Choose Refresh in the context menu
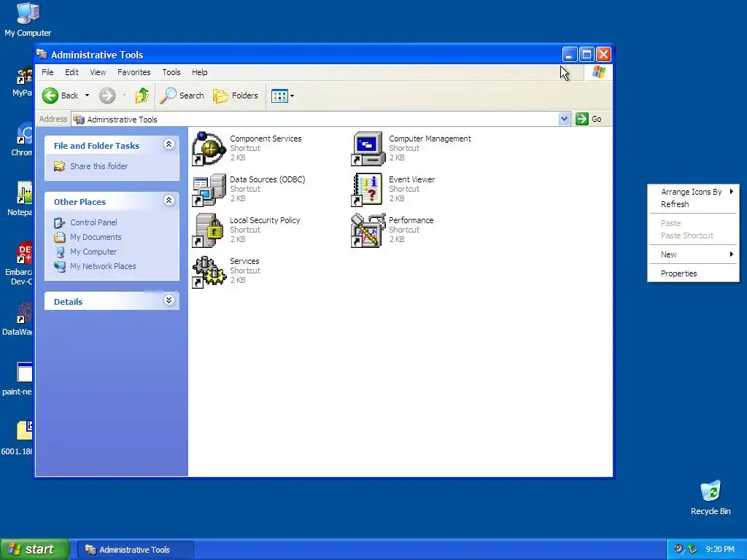This screenshot has height=560, width=747. point(693,204)
